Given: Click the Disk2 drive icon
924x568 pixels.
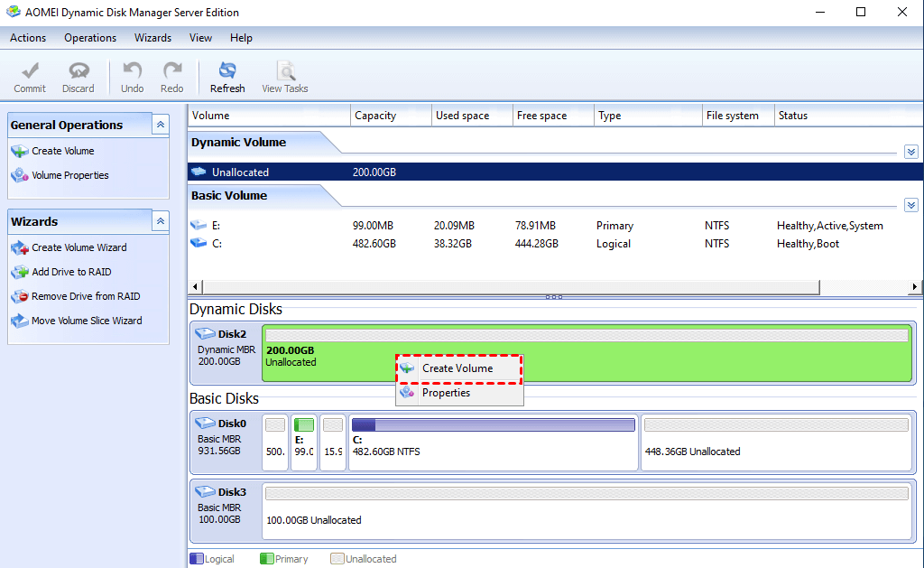Looking at the screenshot, I should tap(205, 334).
